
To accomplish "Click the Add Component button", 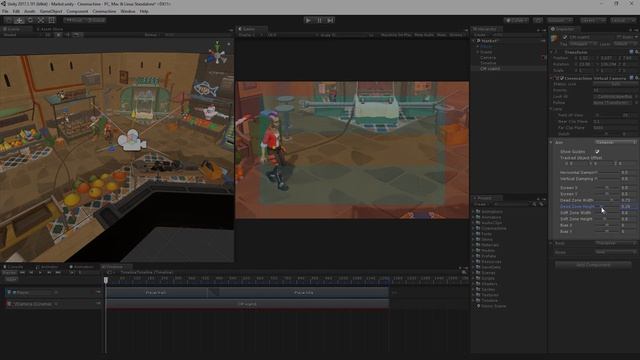I will coord(593,265).
